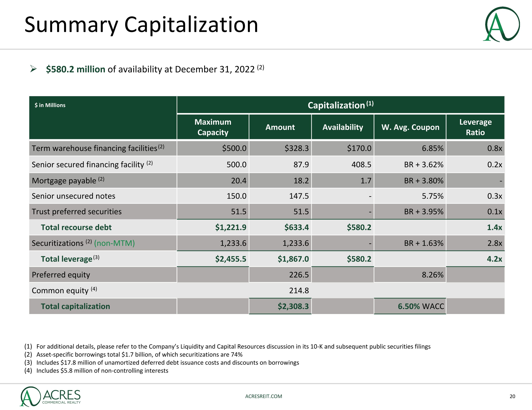532x410 pixels.
Task: Select the $2,308.3 total capitalization amount
Action: 293,306
